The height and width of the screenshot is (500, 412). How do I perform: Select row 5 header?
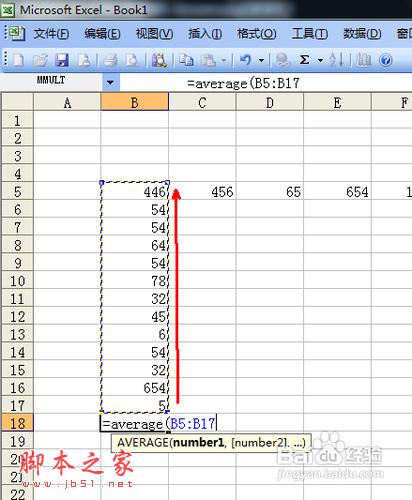pos(17,192)
